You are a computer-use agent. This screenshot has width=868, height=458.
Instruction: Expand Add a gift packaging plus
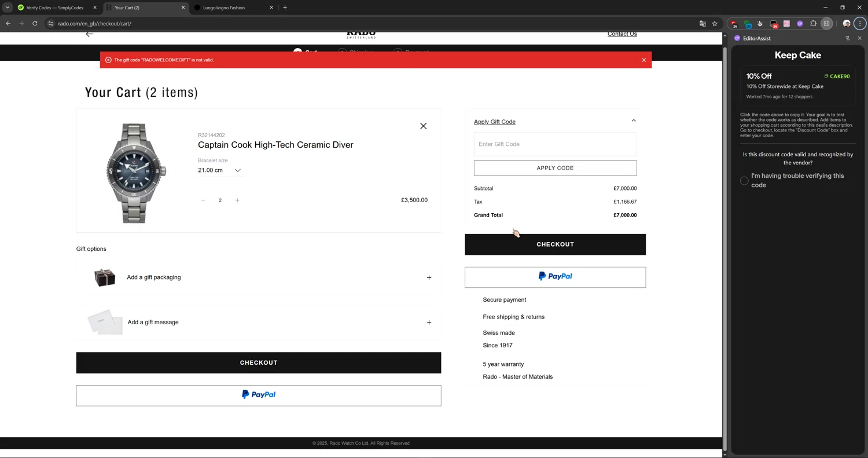(429, 277)
